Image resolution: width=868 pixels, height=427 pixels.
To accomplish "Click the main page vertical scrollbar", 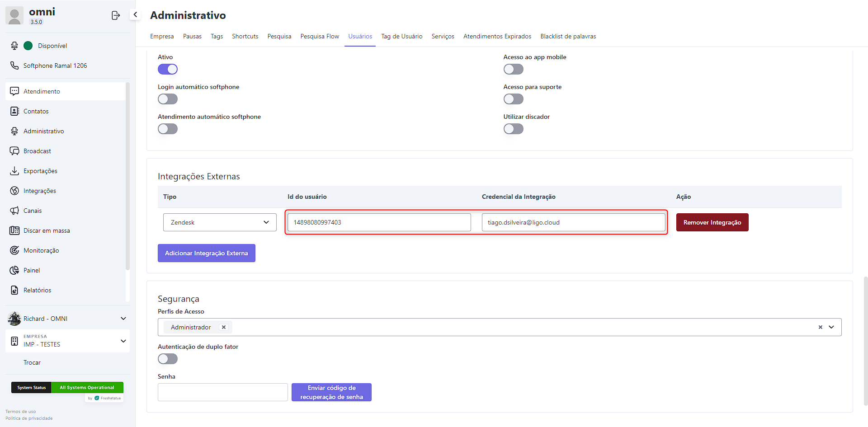I will pos(865,341).
